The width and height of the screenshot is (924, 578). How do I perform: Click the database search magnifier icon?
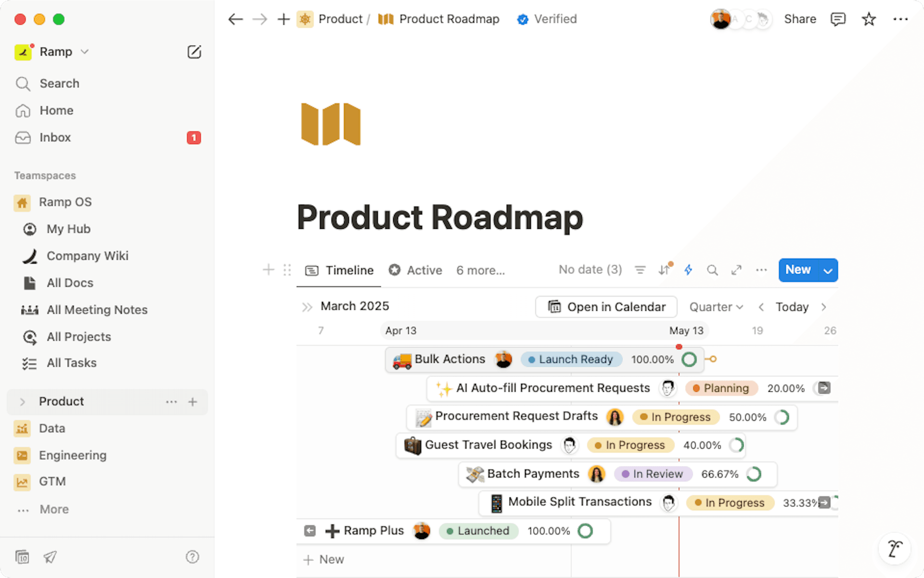[712, 270]
